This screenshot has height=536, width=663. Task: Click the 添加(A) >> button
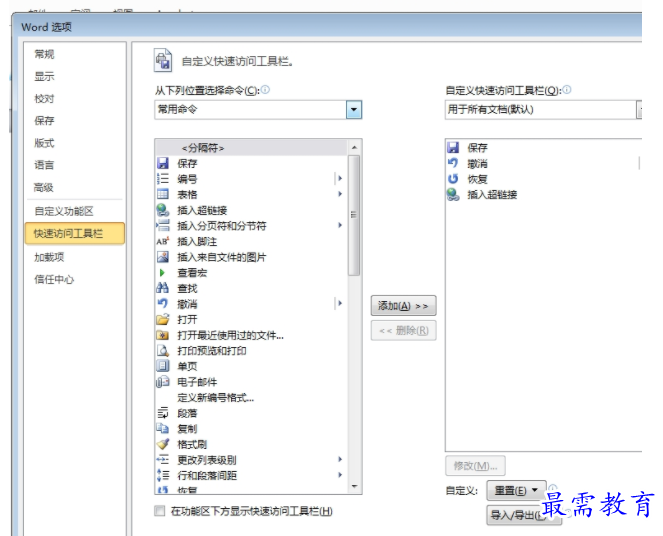pyautogui.click(x=403, y=306)
